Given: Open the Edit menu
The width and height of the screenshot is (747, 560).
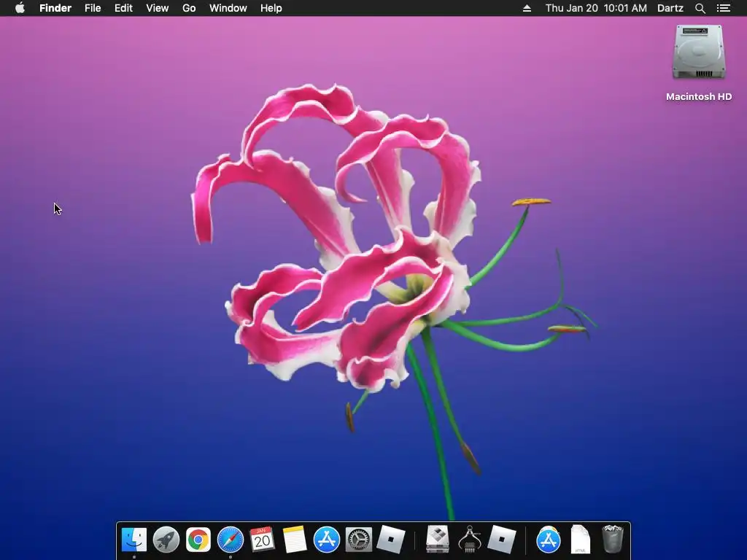Looking at the screenshot, I should (x=123, y=8).
